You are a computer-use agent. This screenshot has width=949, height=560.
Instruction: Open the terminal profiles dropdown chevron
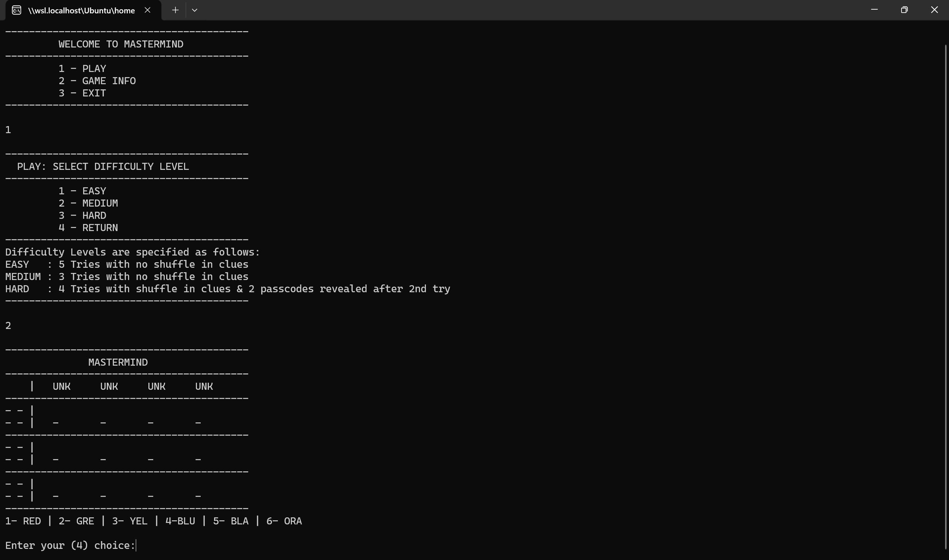click(194, 10)
